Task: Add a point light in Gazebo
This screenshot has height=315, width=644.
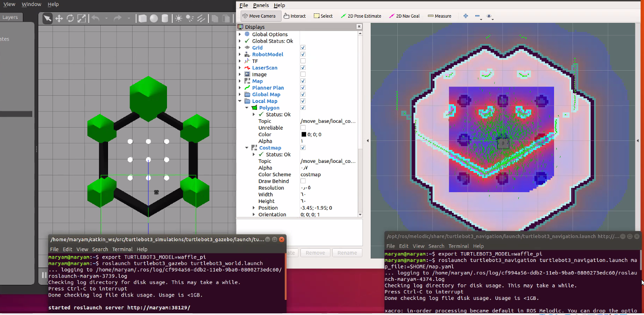Action: 178,18
